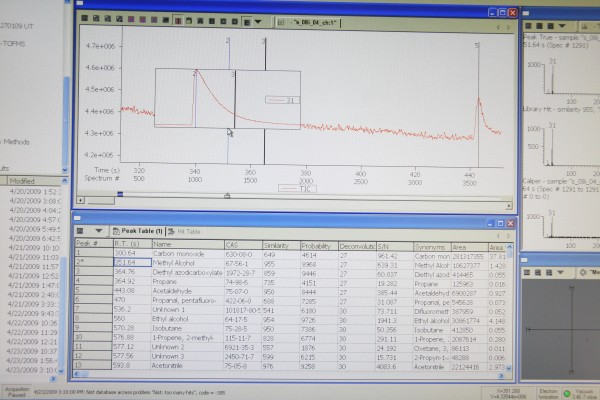Click the leftmost icon in chromatogram toolbar
This screenshot has width=600, height=400.
(85, 18)
